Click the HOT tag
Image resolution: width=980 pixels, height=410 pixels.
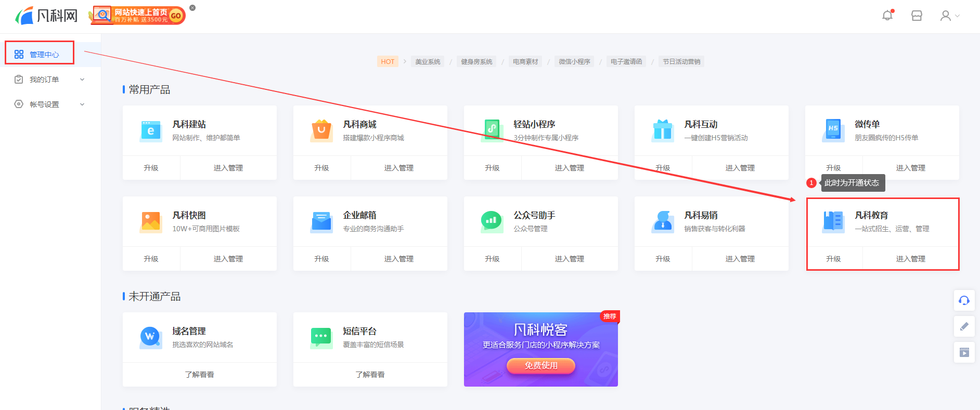coord(388,61)
